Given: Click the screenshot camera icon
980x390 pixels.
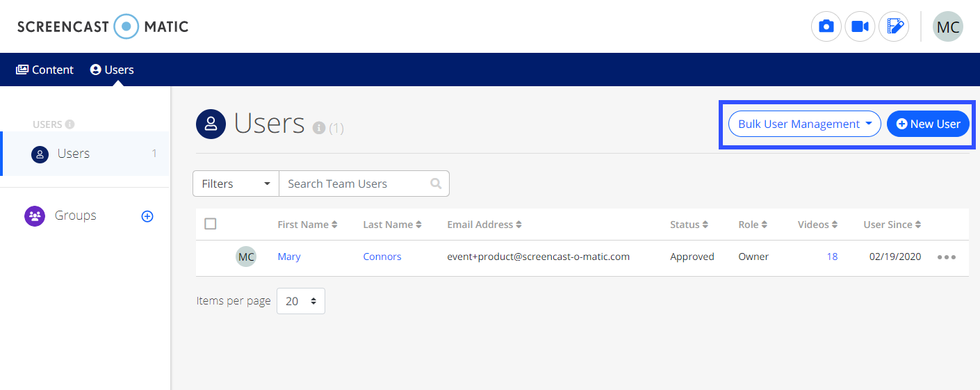Looking at the screenshot, I should click(x=826, y=27).
